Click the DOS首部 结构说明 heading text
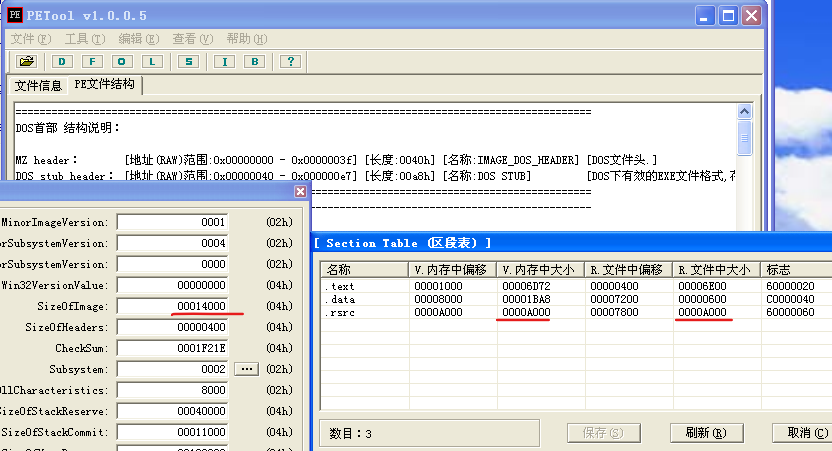 click(67, 128)
